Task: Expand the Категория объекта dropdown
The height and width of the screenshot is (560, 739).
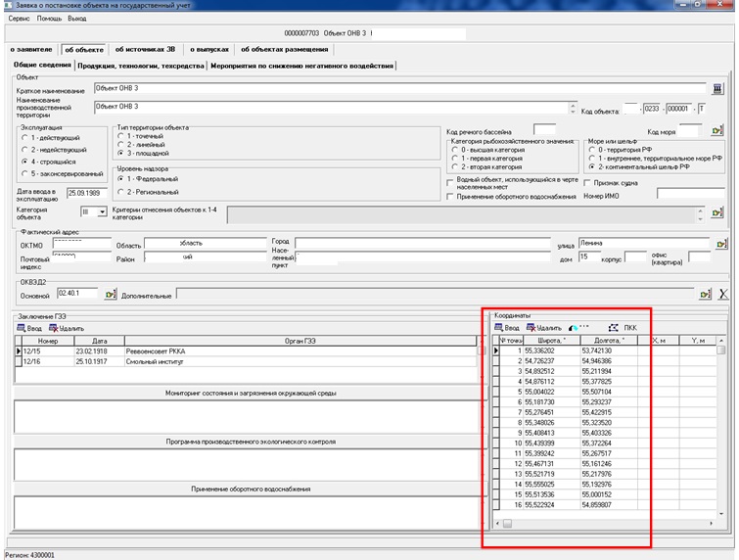Action: [x=102, y=211]
